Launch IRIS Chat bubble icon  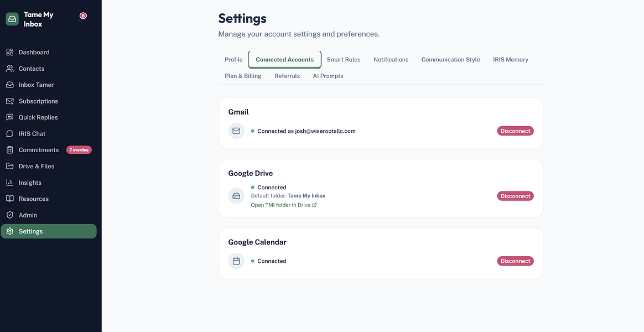click(x=10, y=134)
